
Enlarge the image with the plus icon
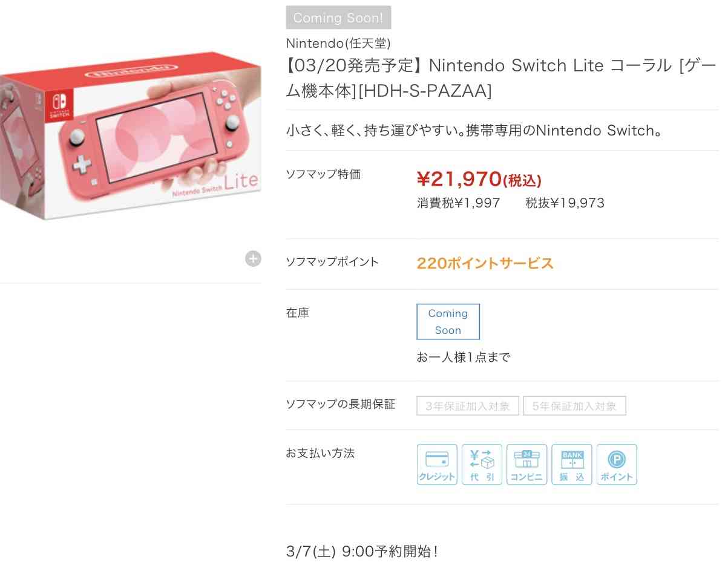pyautogui.click(x=253, y=259)
